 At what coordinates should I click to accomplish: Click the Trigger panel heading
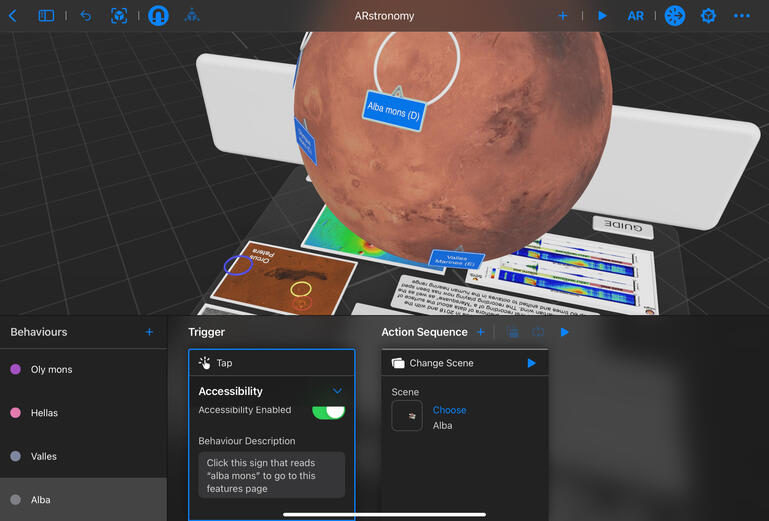(206, 332)
